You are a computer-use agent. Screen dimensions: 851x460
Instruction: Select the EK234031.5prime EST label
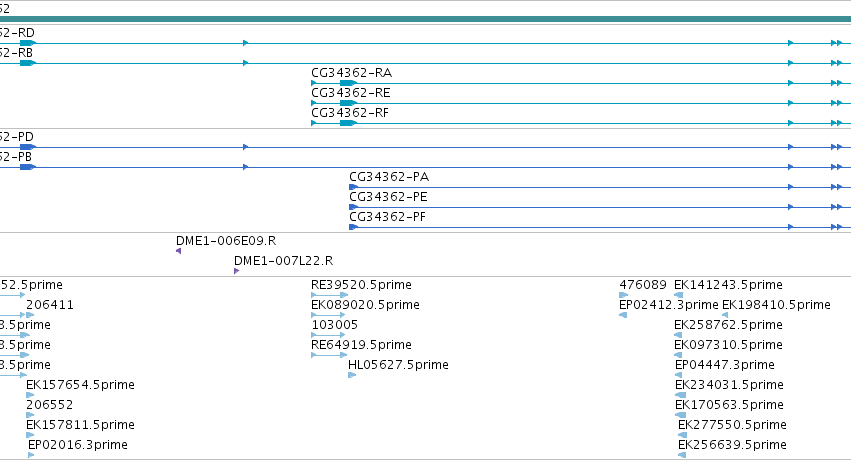pyautogui.click(x=729, y=385)
